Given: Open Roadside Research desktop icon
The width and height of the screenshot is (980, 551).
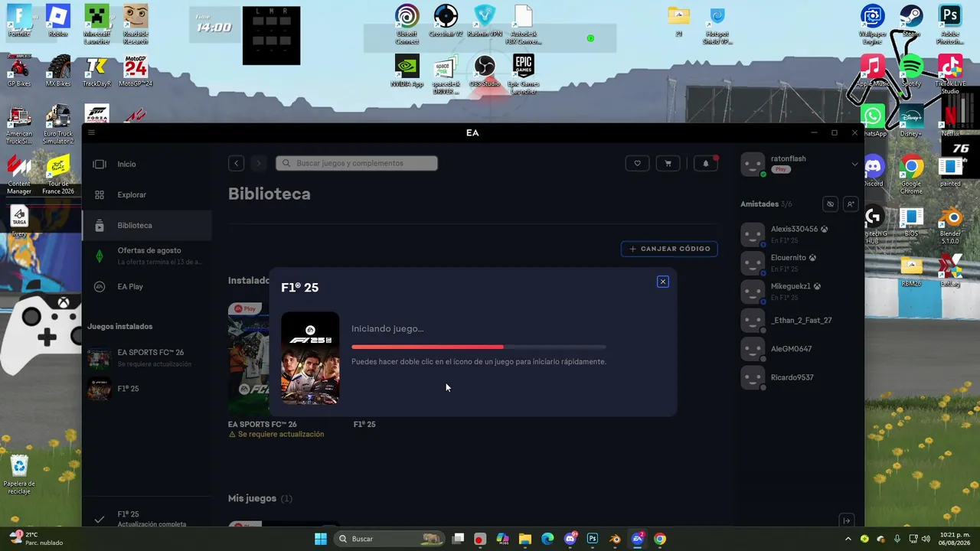Looking at the screenshot, I should 136,23.
